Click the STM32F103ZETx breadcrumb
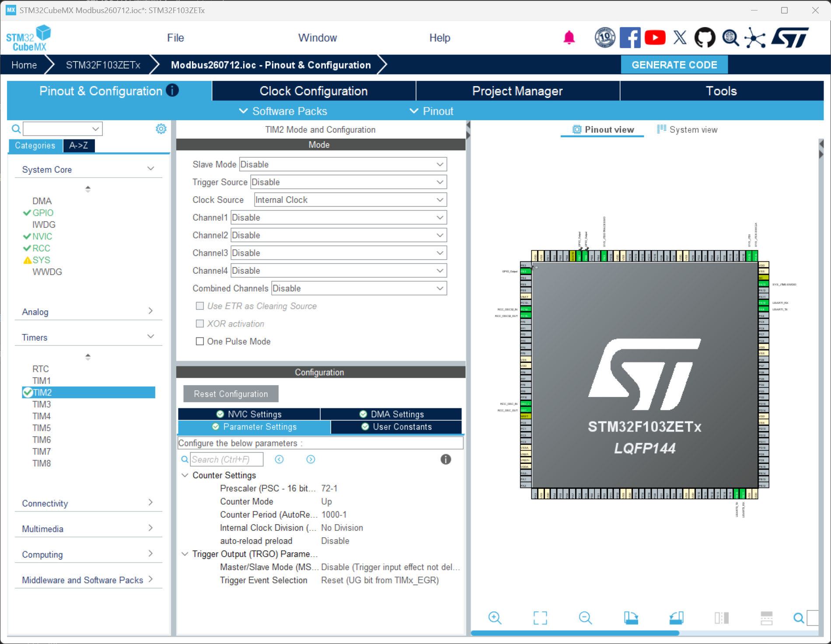831x644 pixels. coord(103,65)
